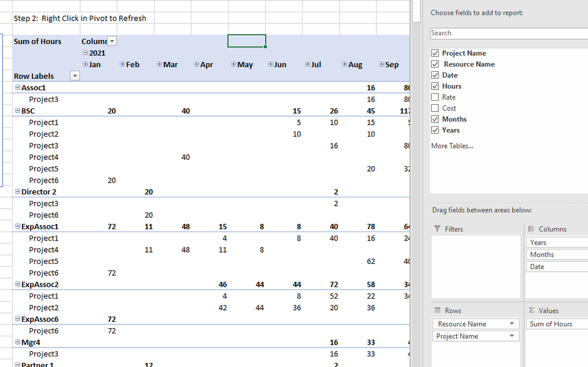588x367 pixels.
Task: Open the Column Labels filter dropdown
Action: click(x=112, y=41)
